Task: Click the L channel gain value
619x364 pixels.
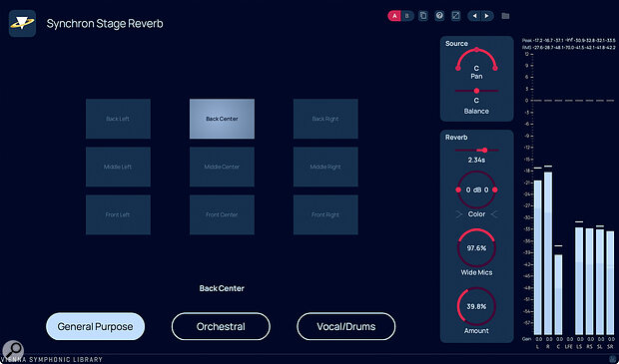Action: click(x=538, y=339)
